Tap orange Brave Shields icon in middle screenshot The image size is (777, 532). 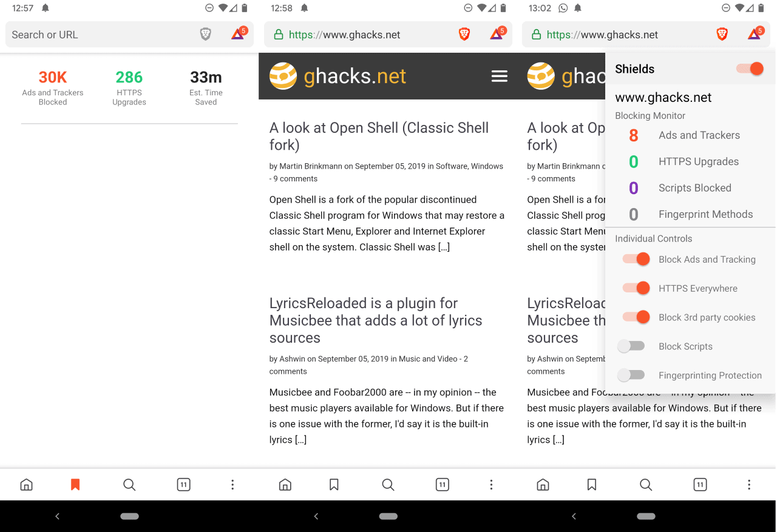pyautogui.click(x=464, y=35)
